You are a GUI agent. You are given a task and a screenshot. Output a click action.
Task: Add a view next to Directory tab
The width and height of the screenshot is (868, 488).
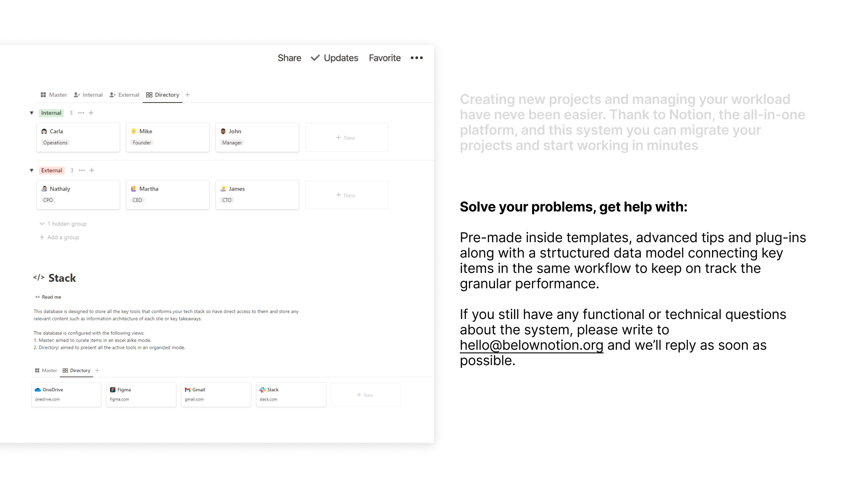pyautogui.click(x=188, y=95)
